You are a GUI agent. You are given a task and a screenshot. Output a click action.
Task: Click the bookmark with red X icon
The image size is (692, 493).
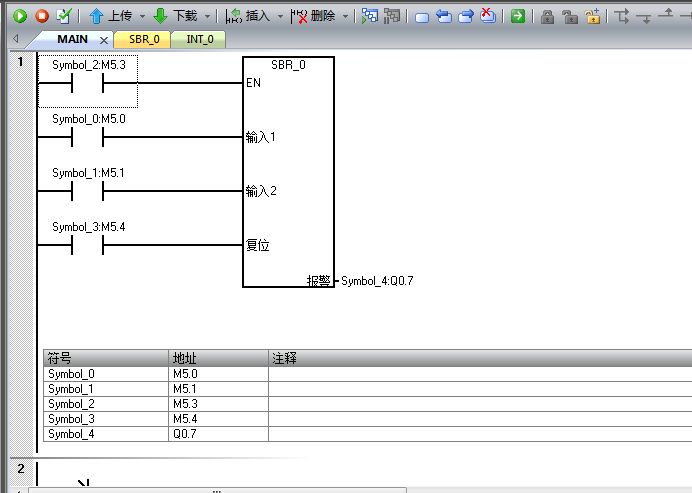487,16
